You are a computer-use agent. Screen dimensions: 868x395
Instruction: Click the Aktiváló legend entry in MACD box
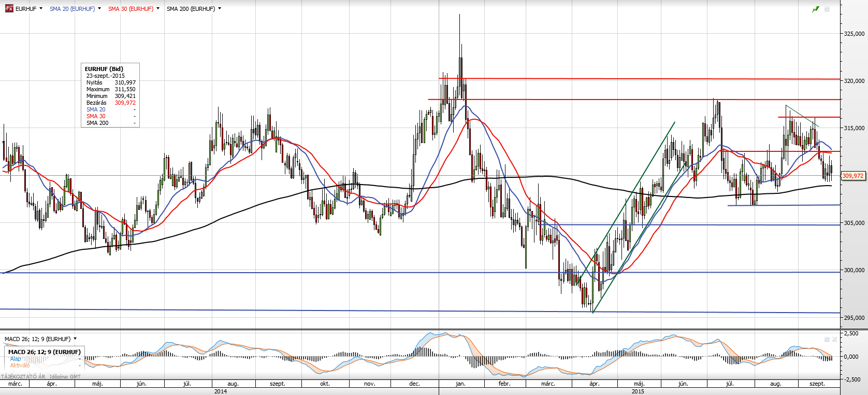click(20, 365)
